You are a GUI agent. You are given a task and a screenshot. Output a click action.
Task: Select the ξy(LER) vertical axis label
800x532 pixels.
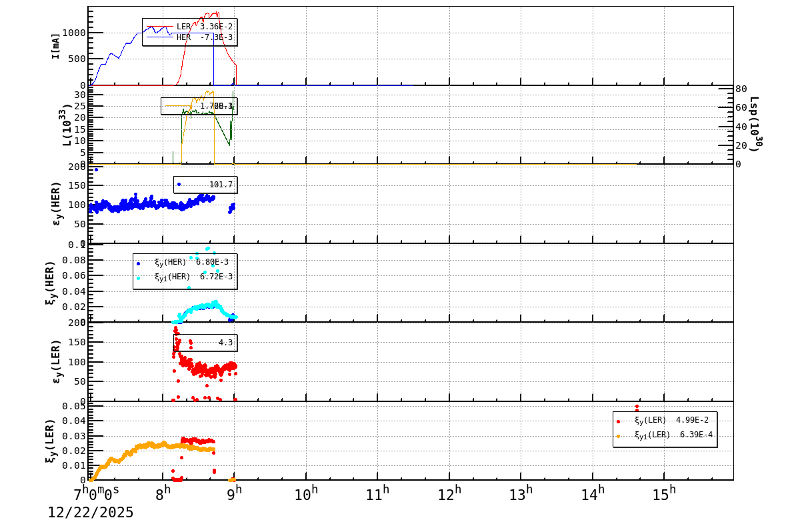pos(49,441)
